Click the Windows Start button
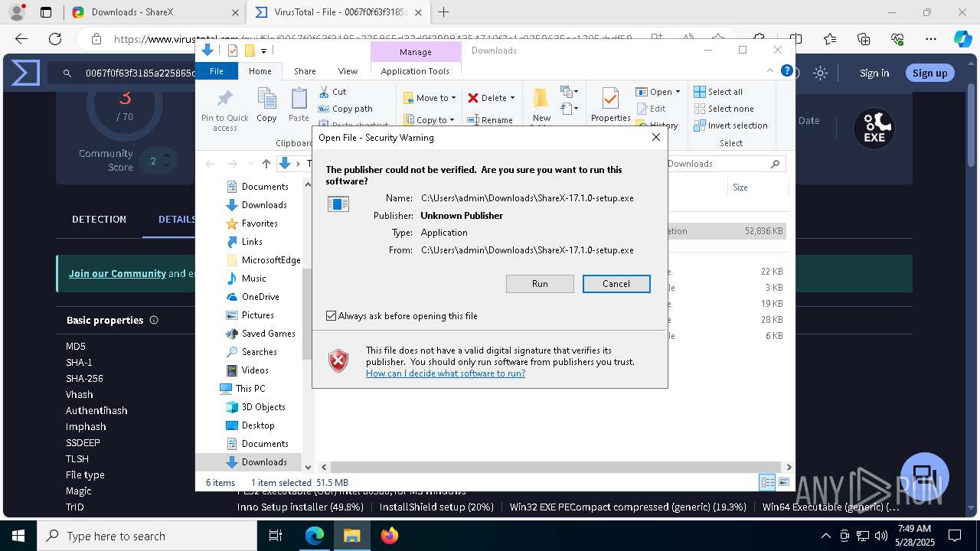This screenshot has height=551, width=980. 18,536
